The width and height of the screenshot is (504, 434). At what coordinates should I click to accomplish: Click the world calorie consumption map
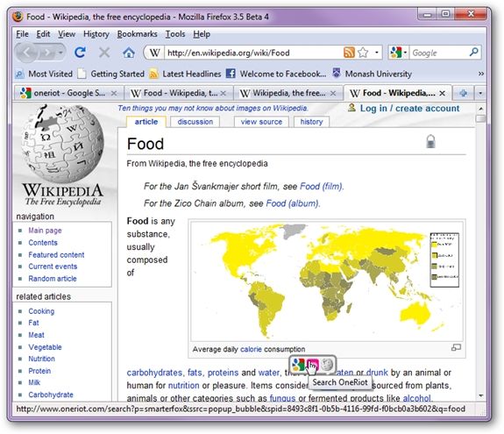327,281
